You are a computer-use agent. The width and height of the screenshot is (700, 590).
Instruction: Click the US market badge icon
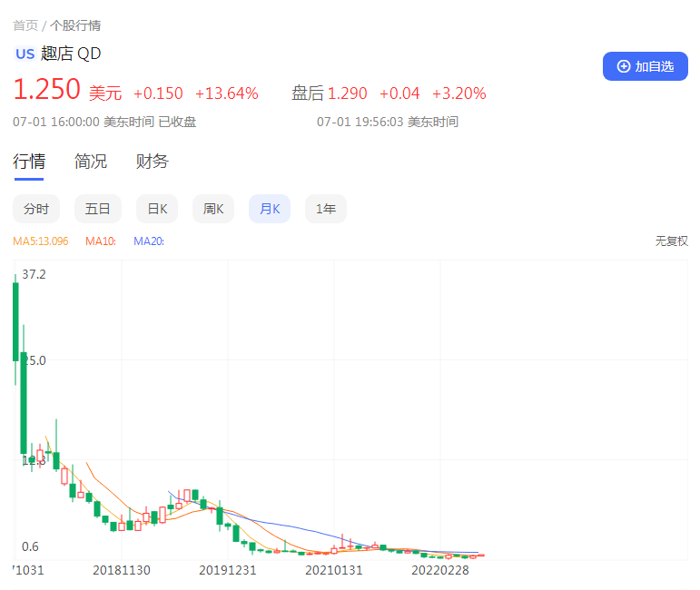tap(25, 54)
